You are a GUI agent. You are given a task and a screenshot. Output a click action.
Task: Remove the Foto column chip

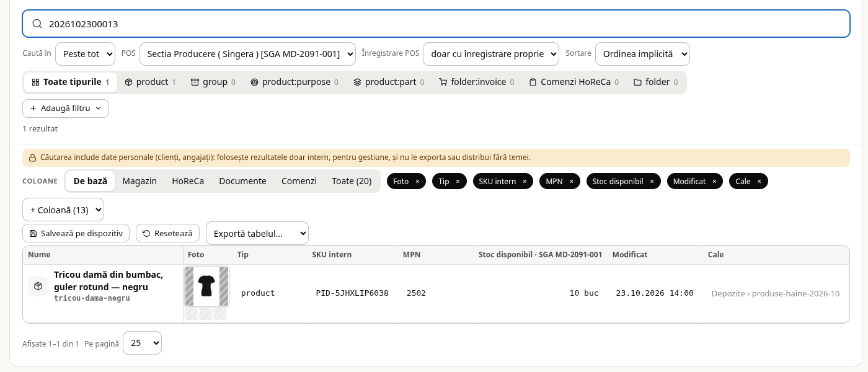417,182
